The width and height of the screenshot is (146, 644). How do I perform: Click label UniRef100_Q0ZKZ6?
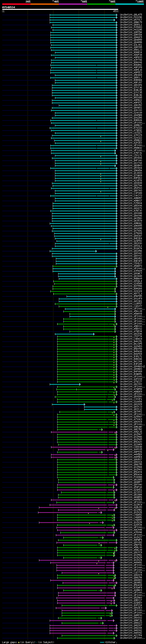coord(131,512)
